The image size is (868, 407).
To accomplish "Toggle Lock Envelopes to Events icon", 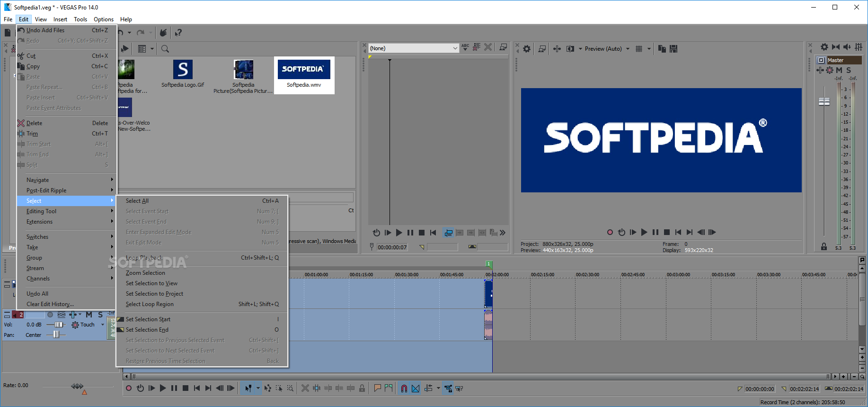I will click(x=448, y=388).
